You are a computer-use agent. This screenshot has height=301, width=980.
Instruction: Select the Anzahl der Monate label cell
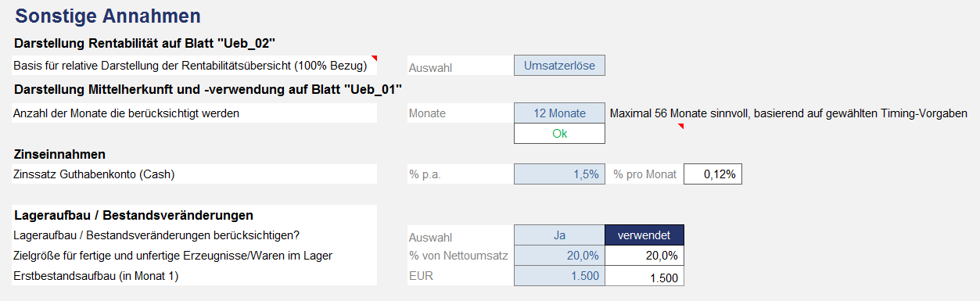point(196,113)
